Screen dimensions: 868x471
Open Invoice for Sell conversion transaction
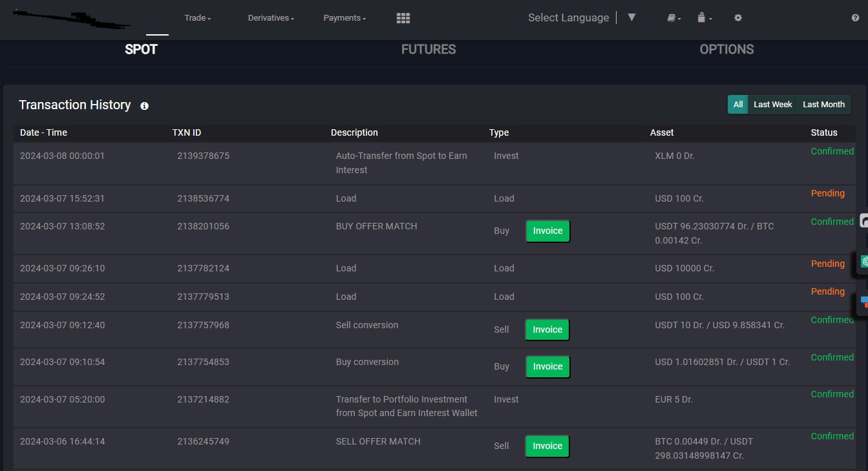coord(547,330)
